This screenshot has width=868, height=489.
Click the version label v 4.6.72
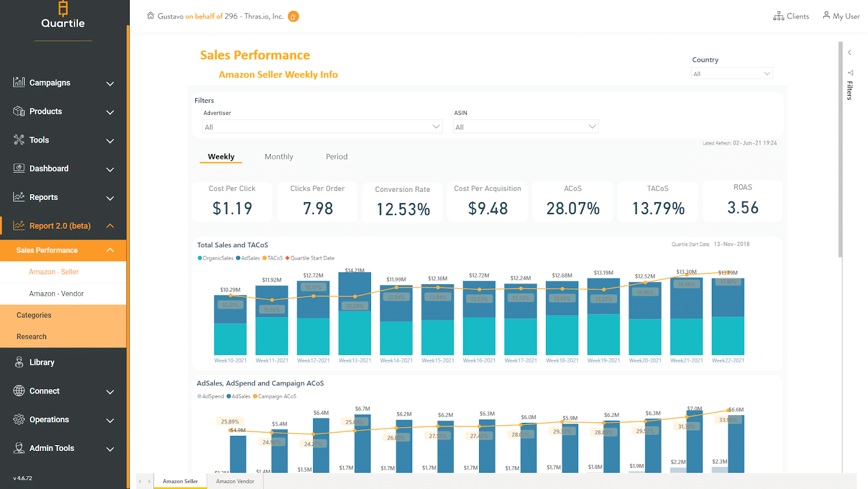click(23, 478)
